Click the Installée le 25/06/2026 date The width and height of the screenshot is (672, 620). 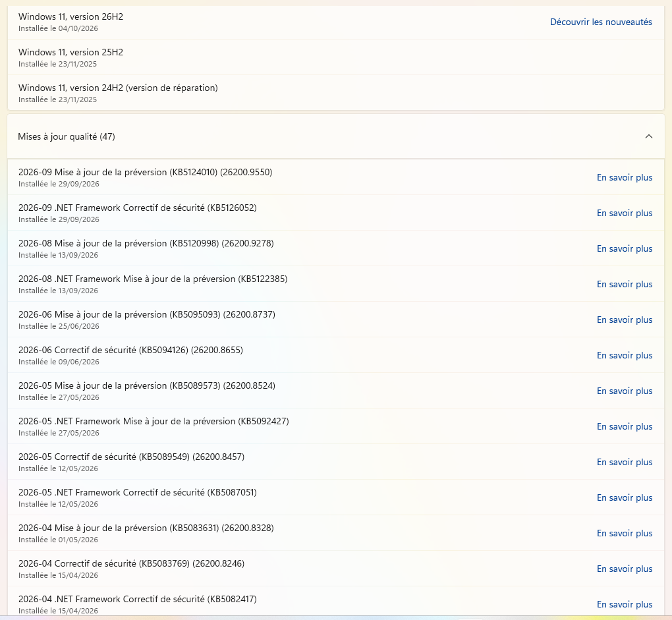59,327
